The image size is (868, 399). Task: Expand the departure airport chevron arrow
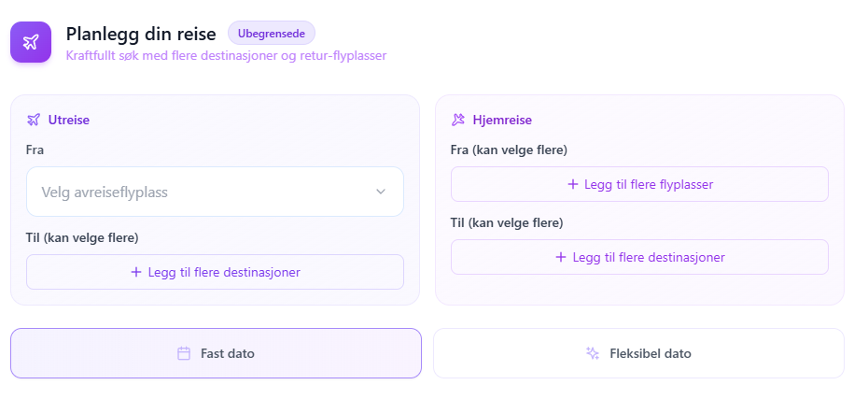(381, 192)
